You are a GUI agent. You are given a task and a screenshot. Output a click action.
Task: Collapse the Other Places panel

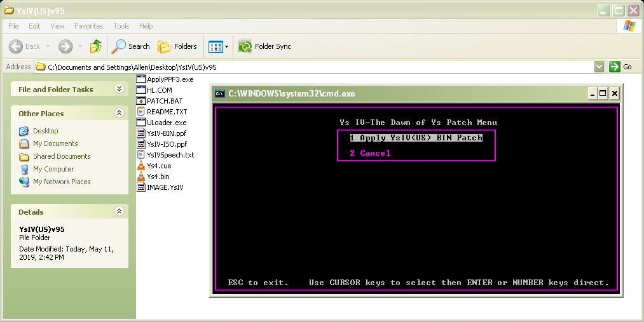119,113
